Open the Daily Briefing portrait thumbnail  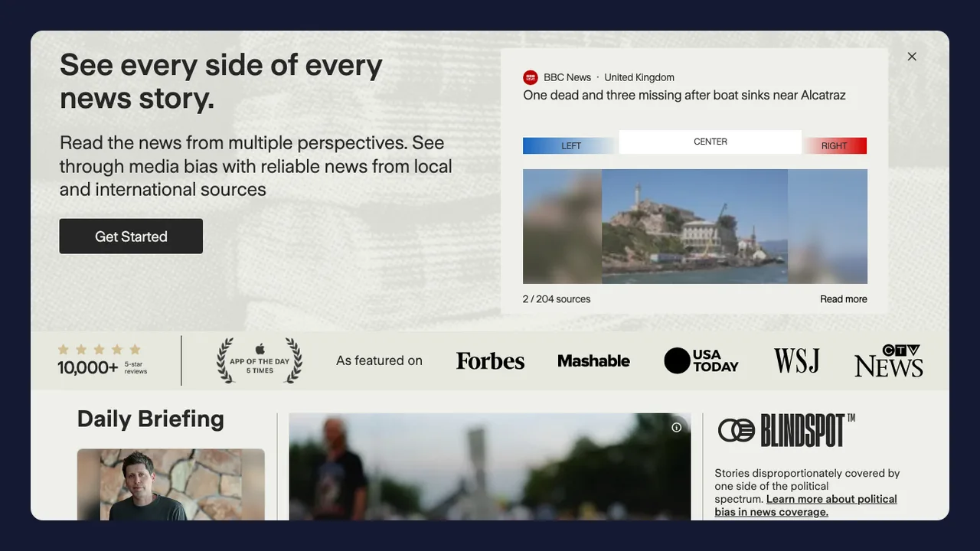tap(171, 484)
